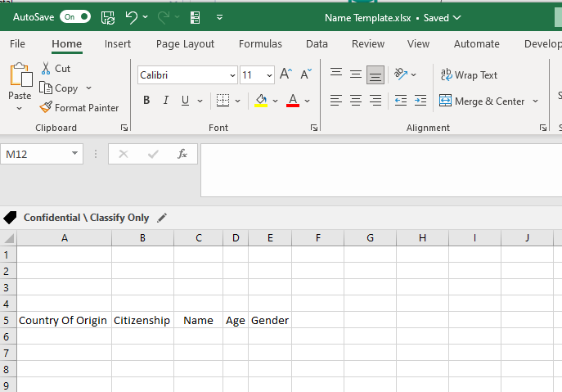Viewport: 562px width, 392px height.
Task: Open the Clipboard dialog launcher
Action: pyautogui.click(x=124, y=128)
